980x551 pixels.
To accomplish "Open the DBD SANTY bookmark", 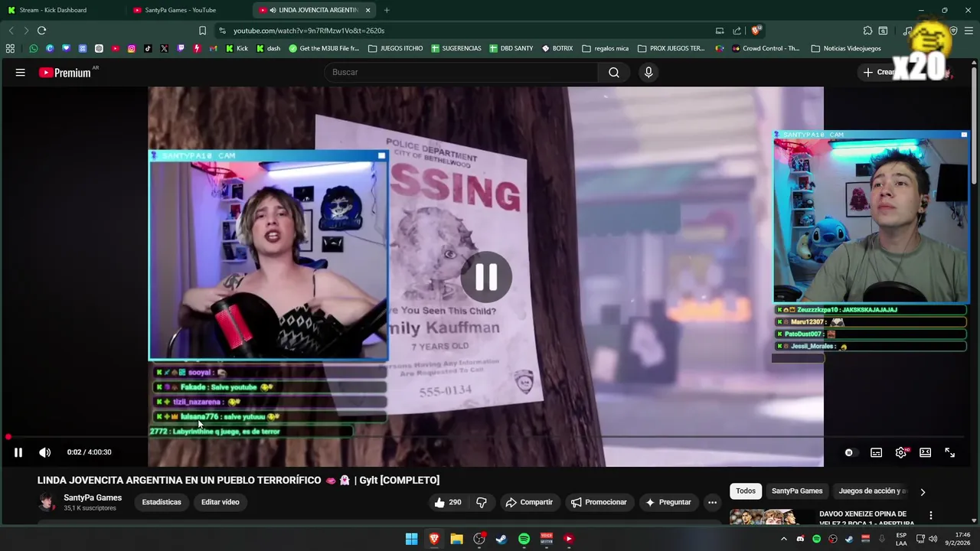I will pos(511,48).
